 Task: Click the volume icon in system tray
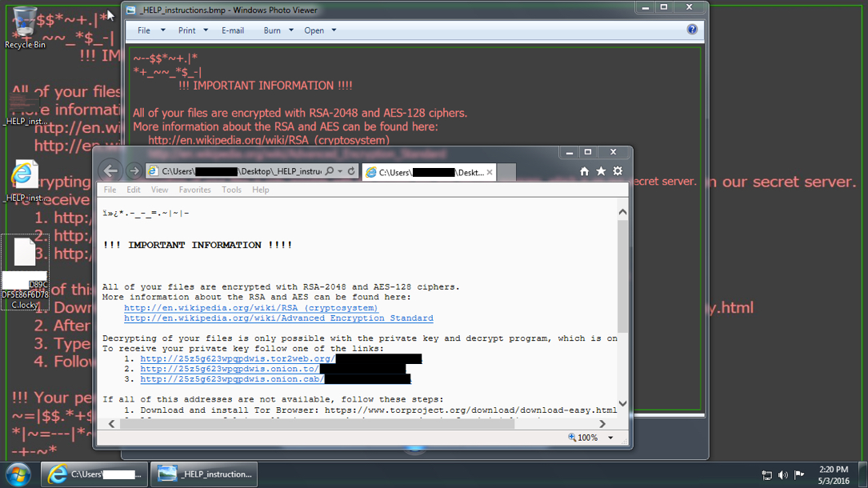(783, 474)
